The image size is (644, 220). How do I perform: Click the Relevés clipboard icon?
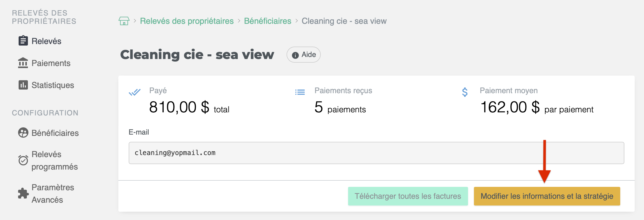[x=23, y=41]
